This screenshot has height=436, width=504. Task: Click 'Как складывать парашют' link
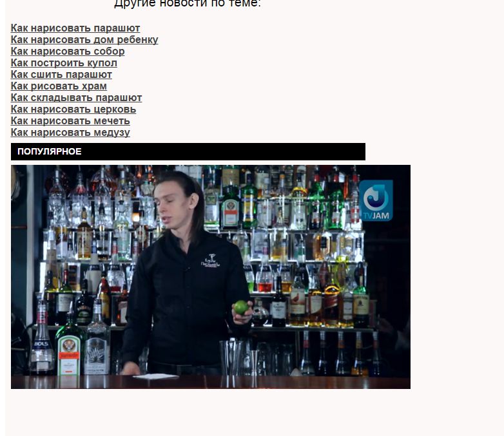(x=76, y=98)
